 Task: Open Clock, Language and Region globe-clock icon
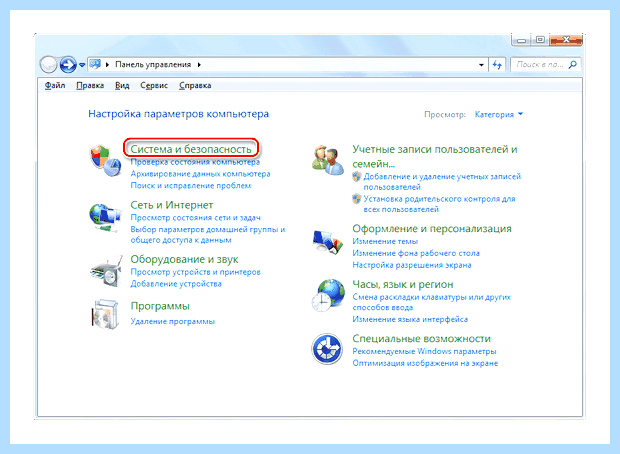point(328,295)
